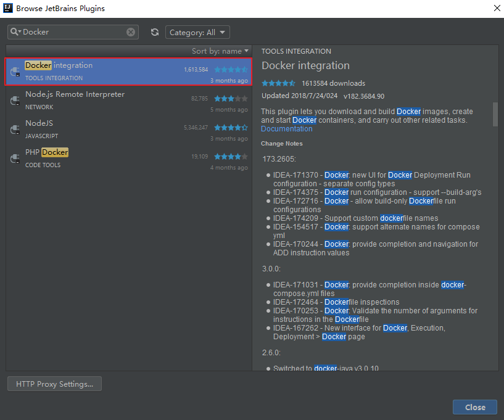The width and height of the screenshot is (504, 420).
Task: Click star rating of PHP Docker row
Action: tap(231, 157)
